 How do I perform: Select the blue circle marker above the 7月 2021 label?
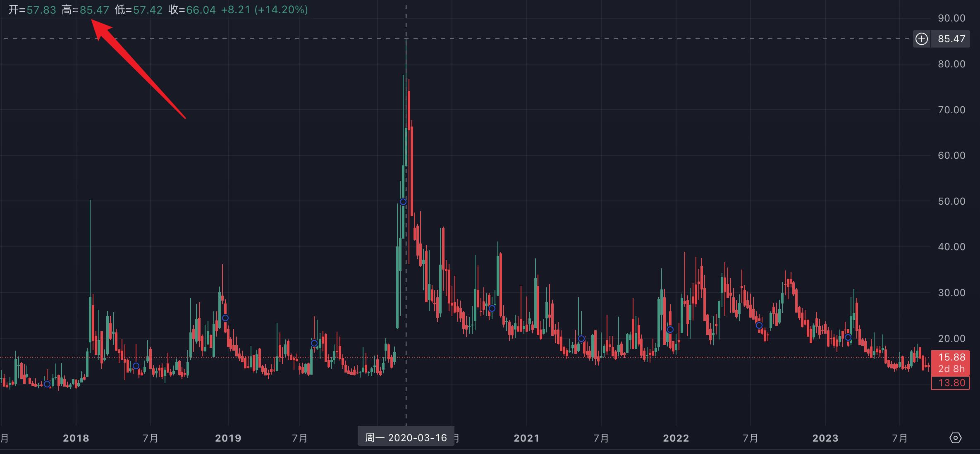point(582,338)
